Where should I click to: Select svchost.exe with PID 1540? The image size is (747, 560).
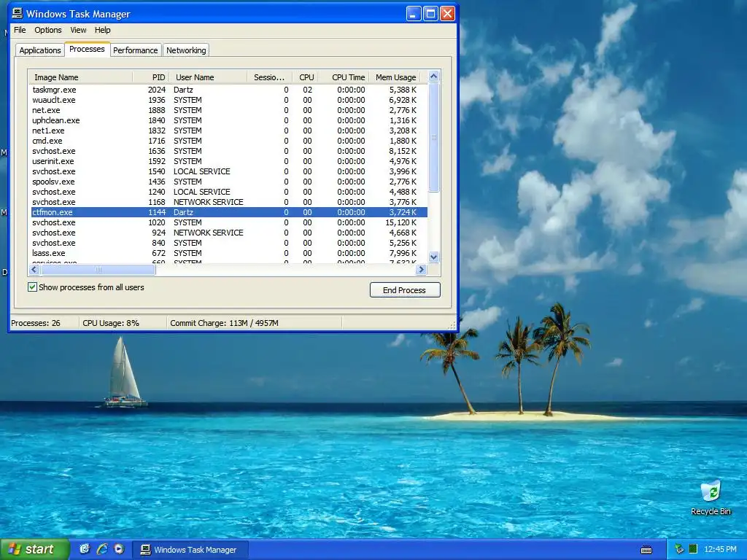click(x=229, y=171)
